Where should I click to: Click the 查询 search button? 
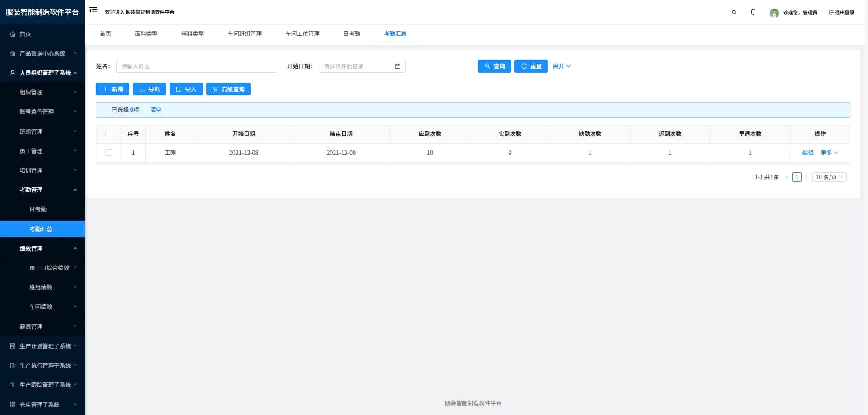(494, 66)
